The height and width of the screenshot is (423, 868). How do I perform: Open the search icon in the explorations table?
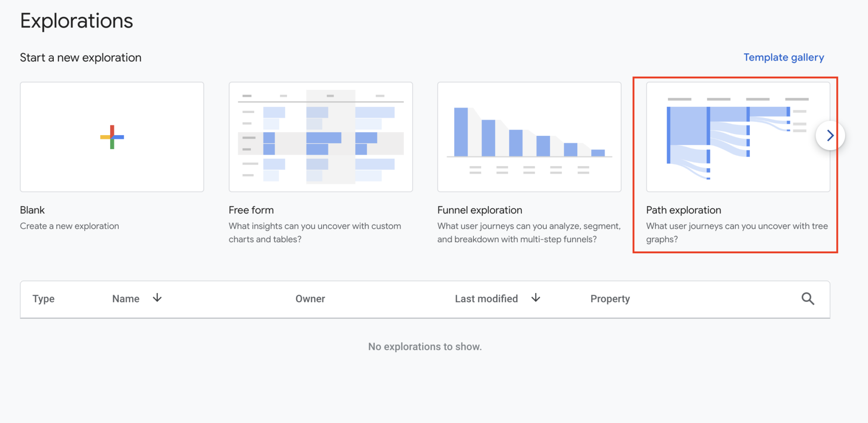pos(807,299)
